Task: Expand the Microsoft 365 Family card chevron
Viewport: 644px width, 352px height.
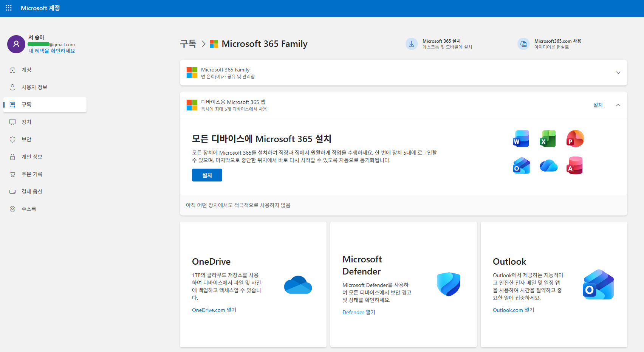Action: [618, 73]
